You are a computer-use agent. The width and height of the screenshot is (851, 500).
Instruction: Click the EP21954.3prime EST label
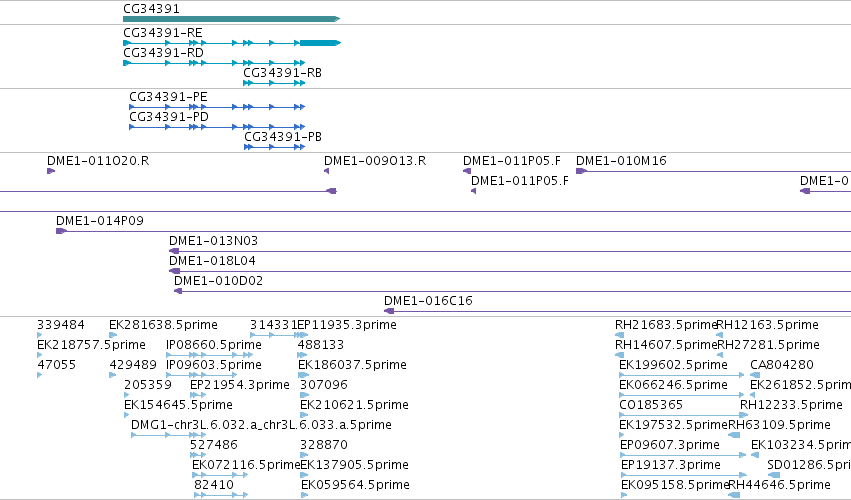coord(240,385)
